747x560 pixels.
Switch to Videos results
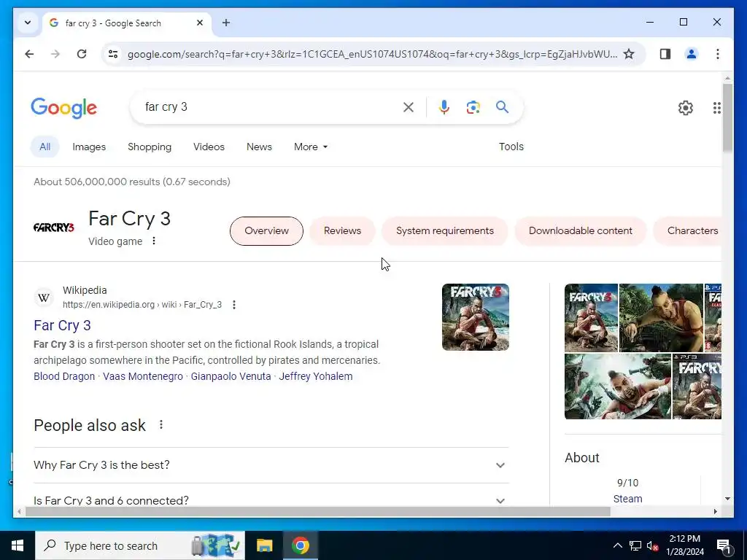click(209, 147)
